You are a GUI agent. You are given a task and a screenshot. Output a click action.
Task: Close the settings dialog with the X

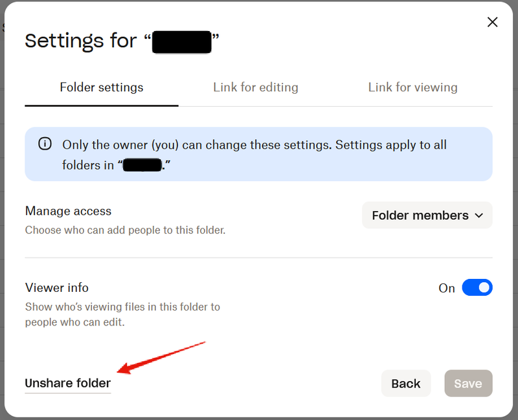pos(492,22)
